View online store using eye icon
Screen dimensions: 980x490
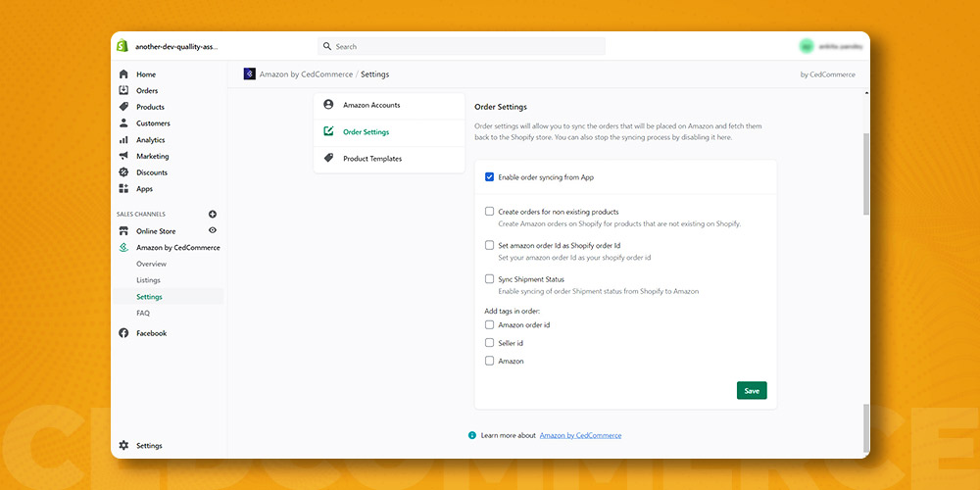pyautogui.click(x=213, y=230)
